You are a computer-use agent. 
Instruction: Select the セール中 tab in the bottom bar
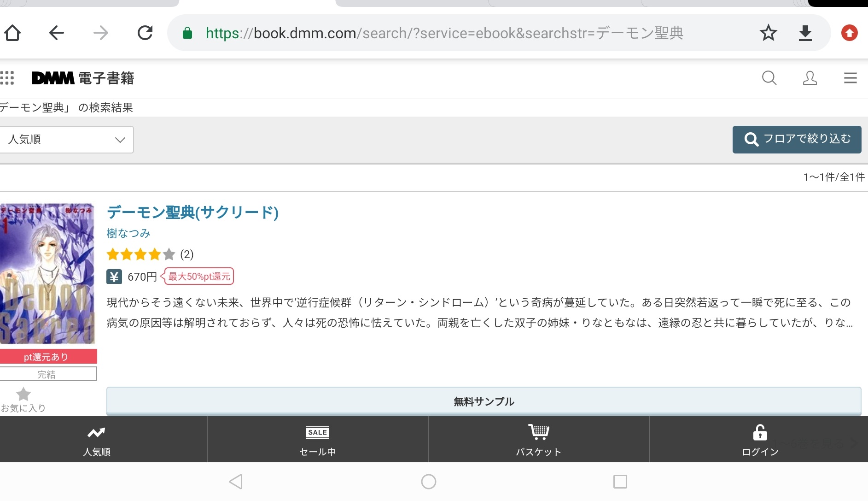click(318, 440)
